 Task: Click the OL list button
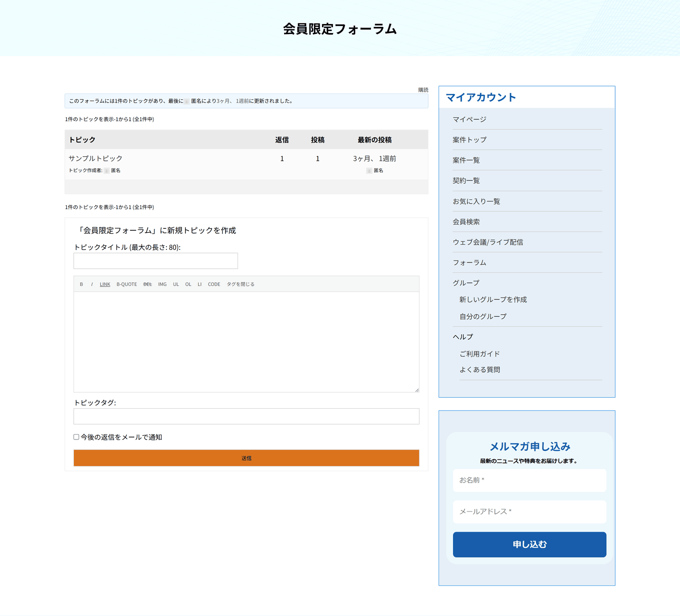click(x=188, y=284)
